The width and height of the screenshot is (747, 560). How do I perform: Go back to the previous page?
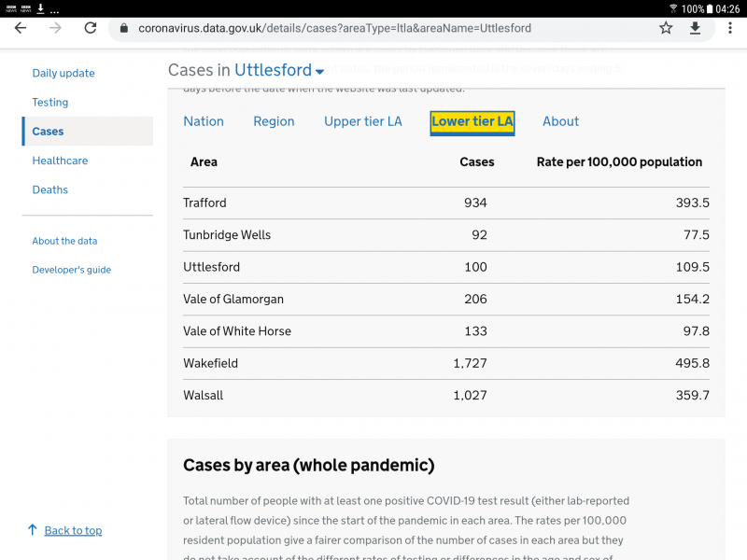20,29
